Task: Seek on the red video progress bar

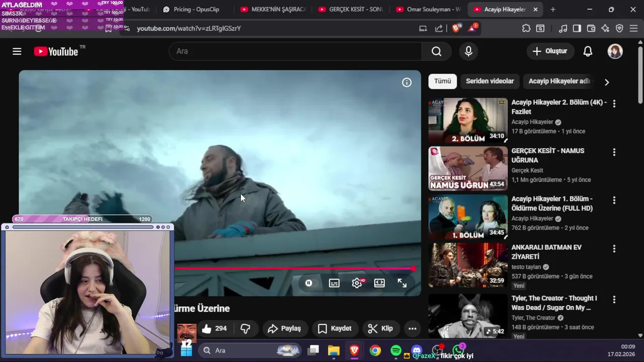Action: [x=294, y=268]
